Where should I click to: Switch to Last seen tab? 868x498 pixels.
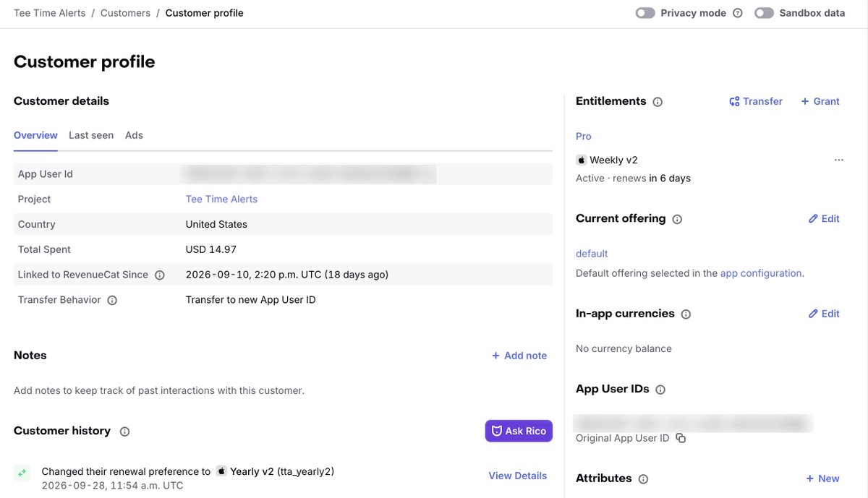click(x=91, y=135)
